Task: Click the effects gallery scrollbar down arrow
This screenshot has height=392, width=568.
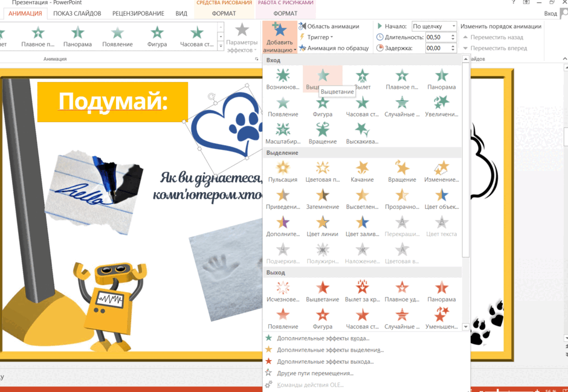Action: [x=465, y=327]
